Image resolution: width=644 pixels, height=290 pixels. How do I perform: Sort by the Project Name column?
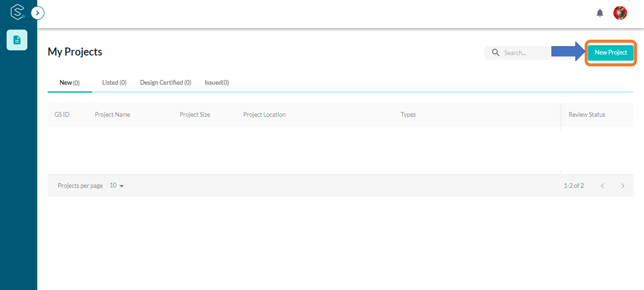112,115
